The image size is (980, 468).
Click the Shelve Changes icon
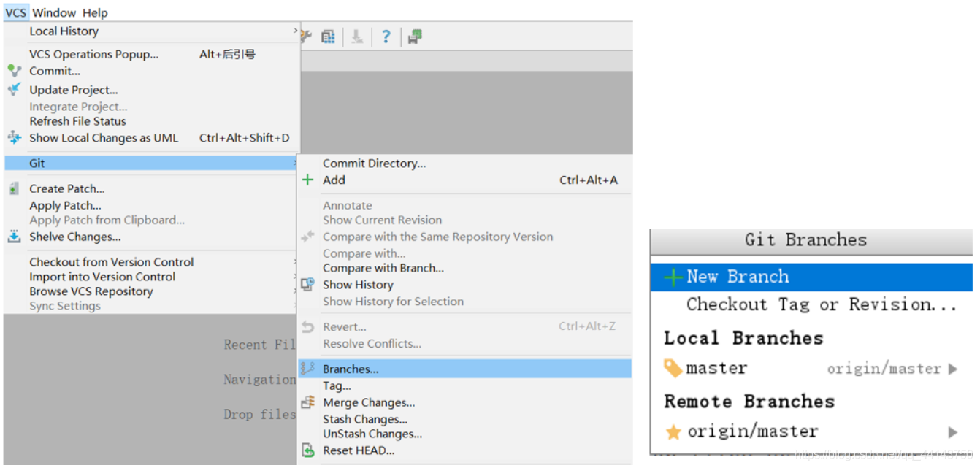15,237
